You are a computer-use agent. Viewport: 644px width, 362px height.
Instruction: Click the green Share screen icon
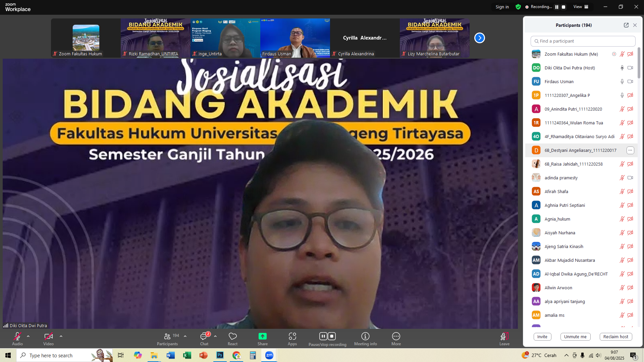[x=263, y=336]
